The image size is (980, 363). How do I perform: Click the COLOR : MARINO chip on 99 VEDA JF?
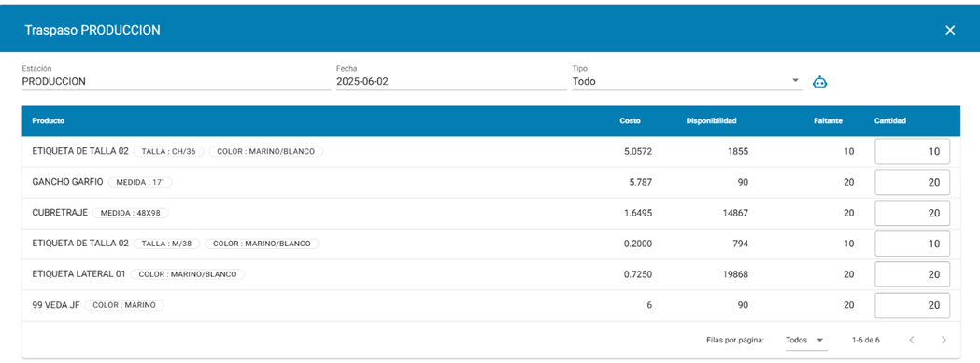pyautogui.click(x=124, y=305)
